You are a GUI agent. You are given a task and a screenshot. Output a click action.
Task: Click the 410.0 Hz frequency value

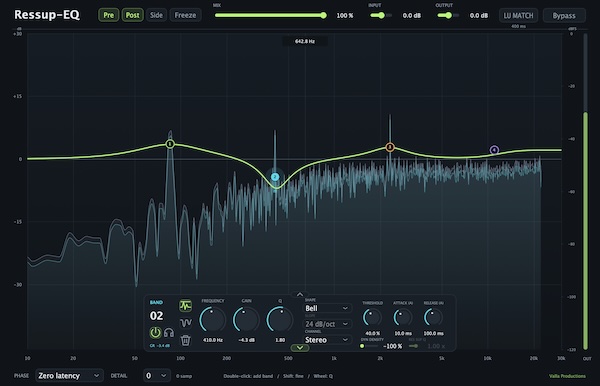pyautogui.click(x=213, y=340)
